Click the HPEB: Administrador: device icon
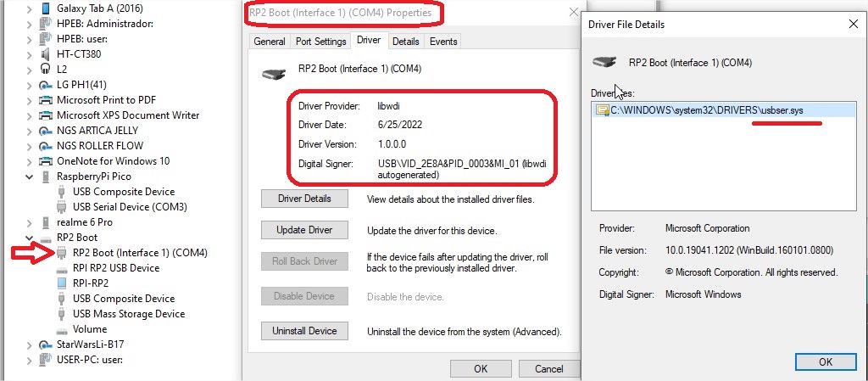 click(x=47, y=24)
